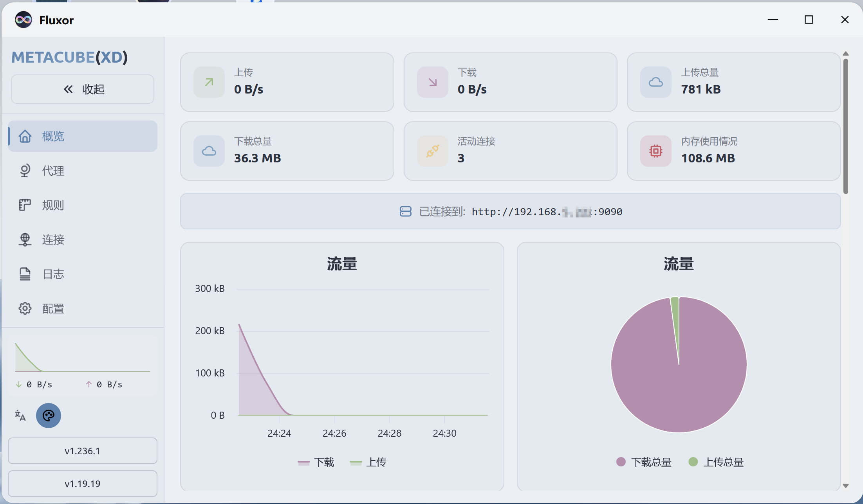Image resolution: width=863 pixels, height=504 pixels.
Task: Select the 活动连接 active connections card
Action: click(510, 151)
